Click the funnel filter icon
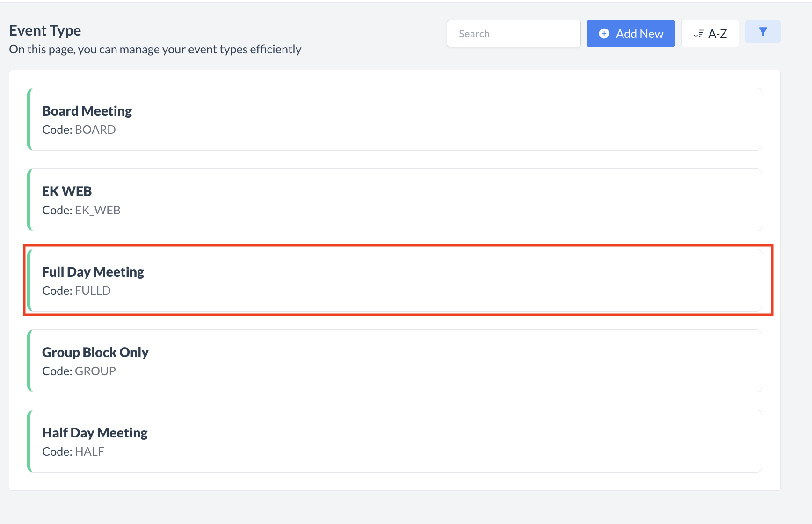The width and height of the screenshot is (812, 524). 762,32
